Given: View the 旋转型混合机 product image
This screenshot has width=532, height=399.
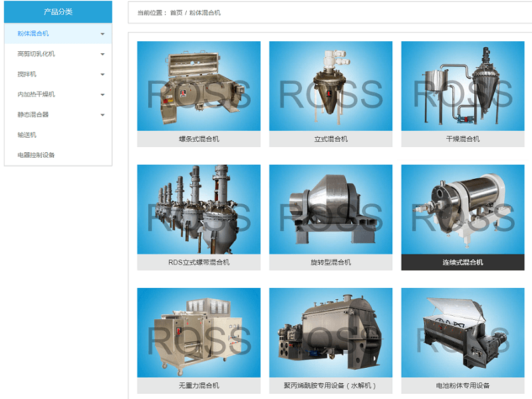Looking at the screenshot, I should 331,209.
